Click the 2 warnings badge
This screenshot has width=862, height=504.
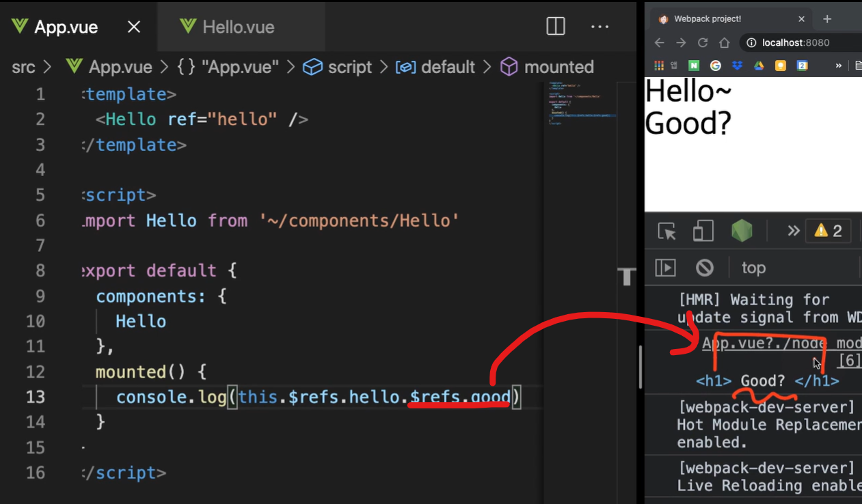[x=828, y=231]
